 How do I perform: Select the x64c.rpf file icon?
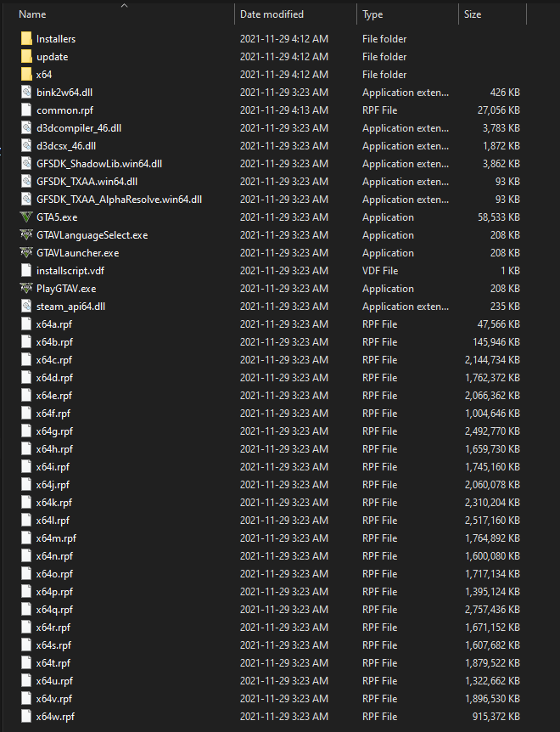pos(26,359)
